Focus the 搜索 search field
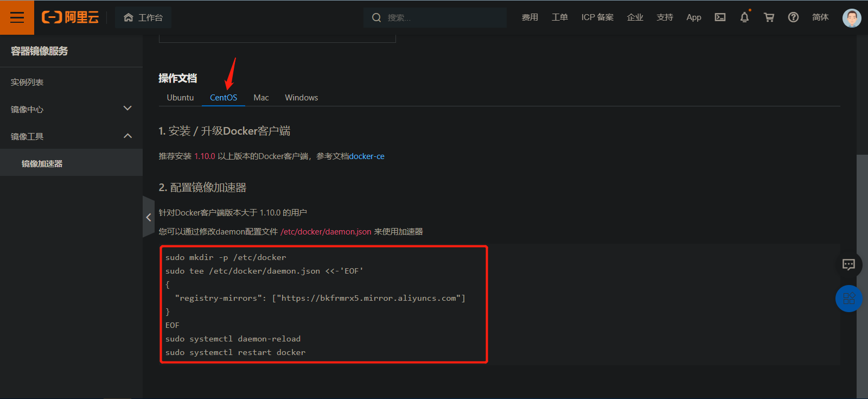Image resolution: width=868 pixels, height=399 pixels. (x=435, y=17)
